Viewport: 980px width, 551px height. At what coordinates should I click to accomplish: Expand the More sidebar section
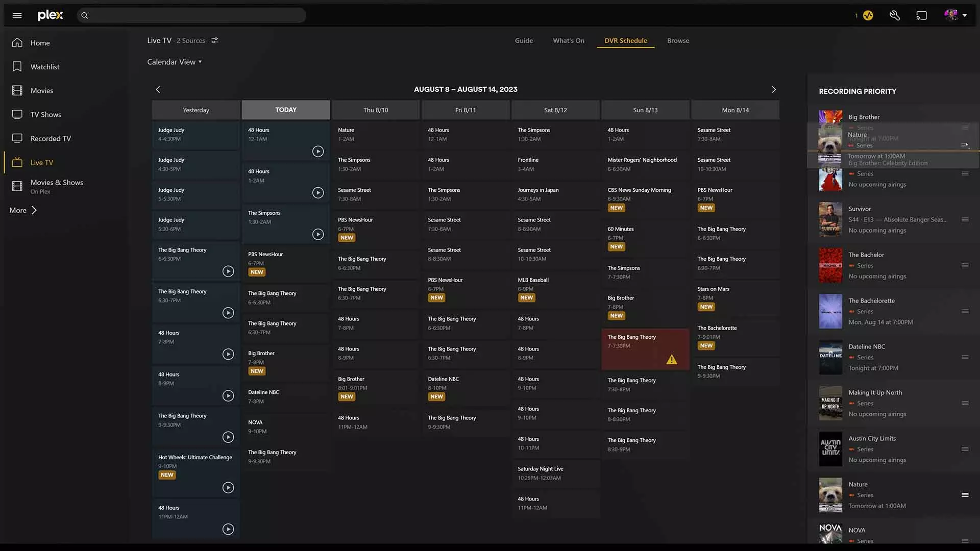pos(23,210)
